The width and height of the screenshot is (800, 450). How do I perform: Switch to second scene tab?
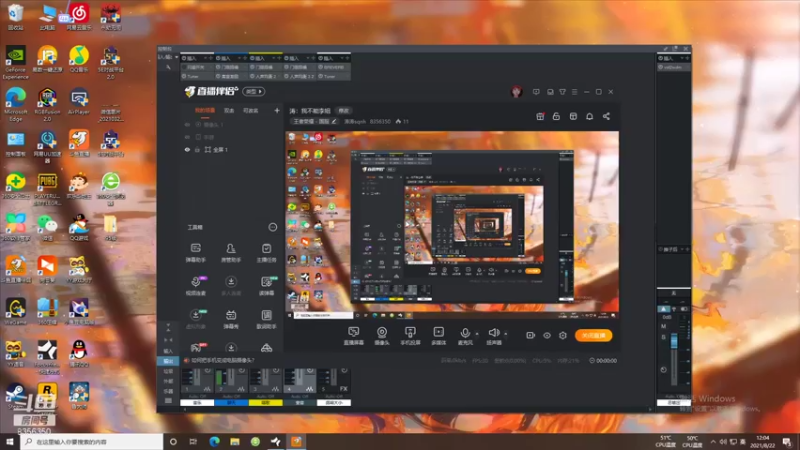tap(229, 110)
